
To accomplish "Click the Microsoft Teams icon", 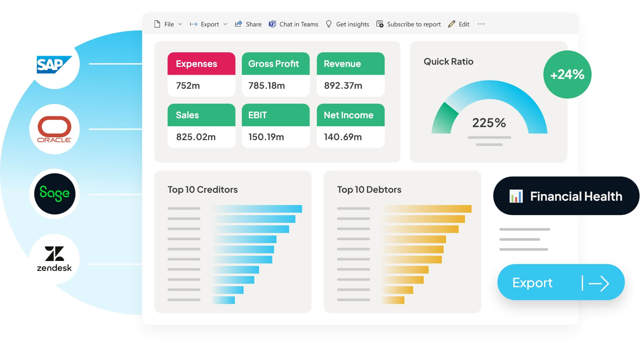I will [272, 24].
